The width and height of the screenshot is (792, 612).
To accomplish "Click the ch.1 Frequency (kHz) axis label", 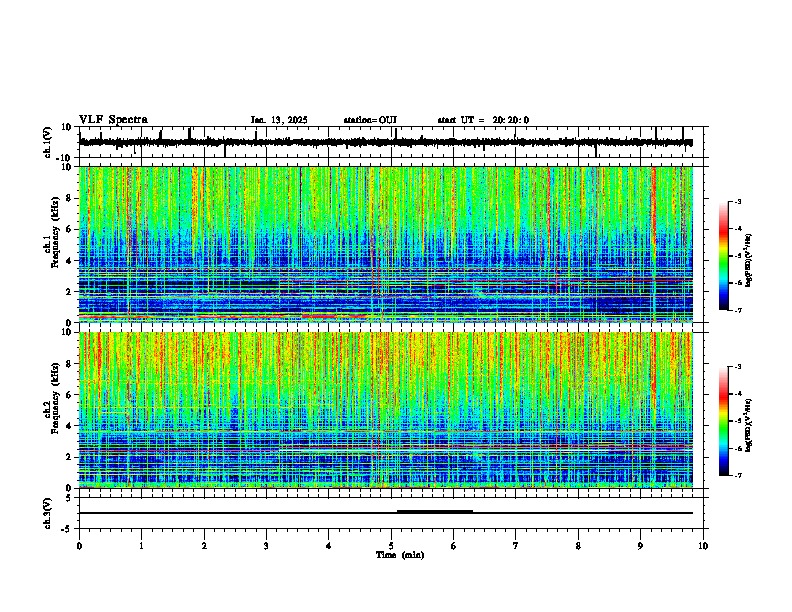I will click(52, 233).
